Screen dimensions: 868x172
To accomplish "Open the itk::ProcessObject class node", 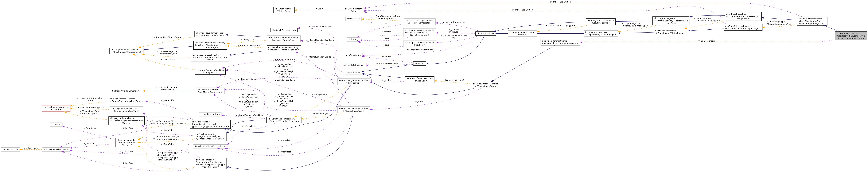I will pyautogui.click(x=486, y=34).
